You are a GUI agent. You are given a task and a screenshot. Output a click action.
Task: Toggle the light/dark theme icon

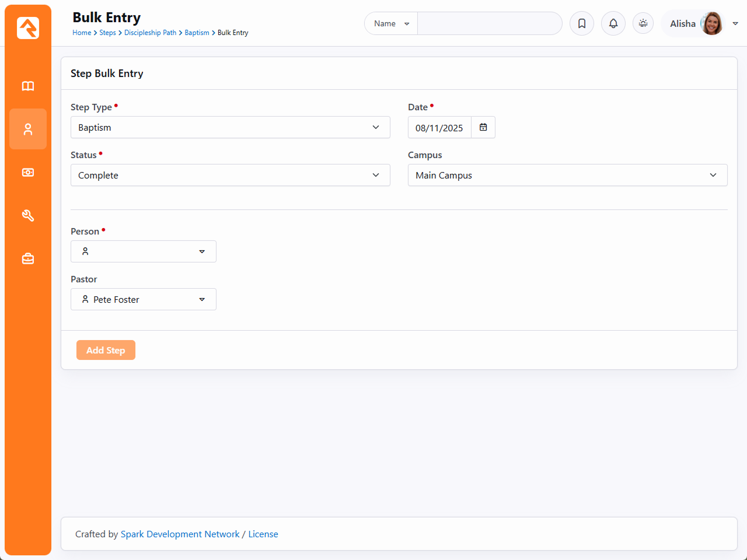pos(643,23)
